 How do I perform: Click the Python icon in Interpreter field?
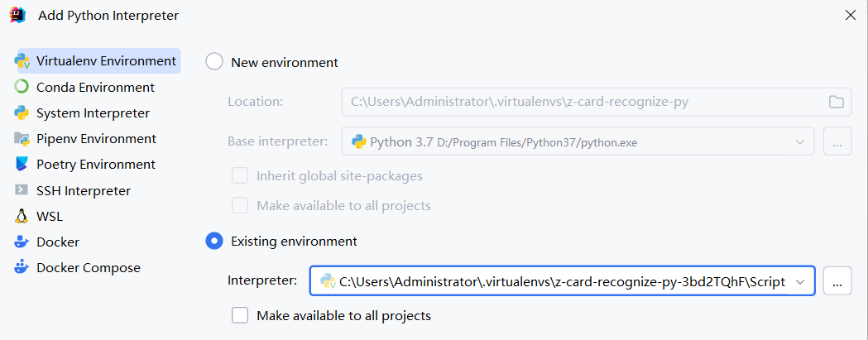[x=328, y=281]
